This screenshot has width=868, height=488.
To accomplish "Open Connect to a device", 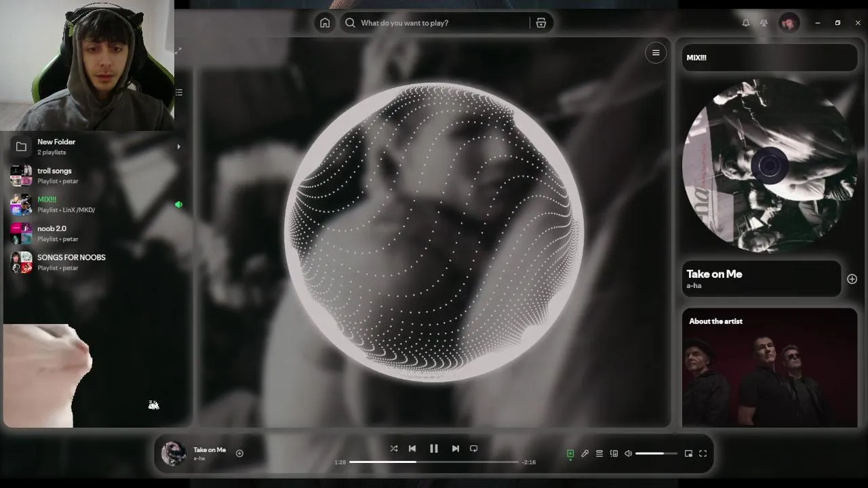I will click(614, 453).
